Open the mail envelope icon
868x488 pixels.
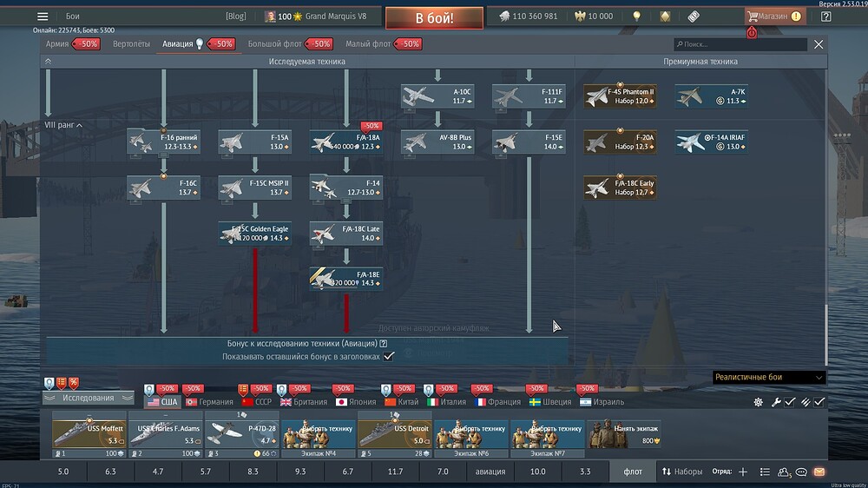click(819, 472)
